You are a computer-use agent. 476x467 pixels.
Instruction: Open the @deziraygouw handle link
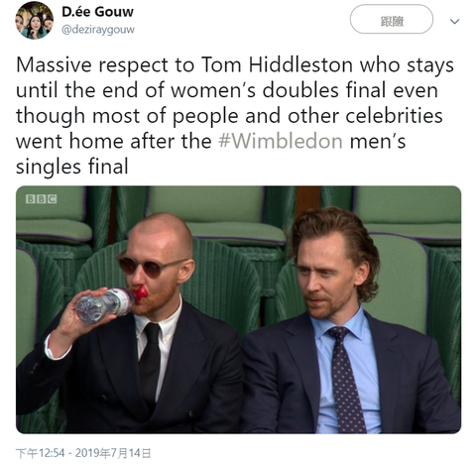98,30
